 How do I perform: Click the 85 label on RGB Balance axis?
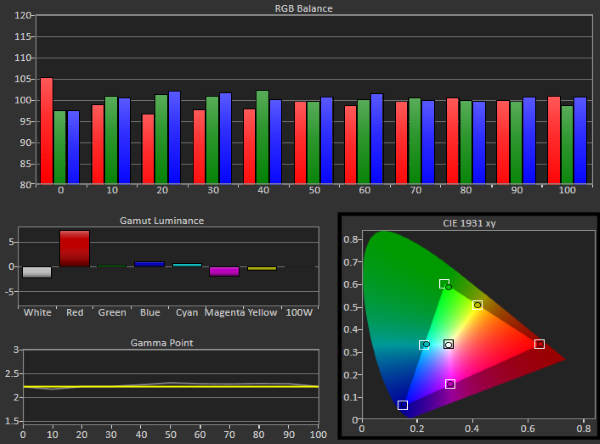(26, 164)
